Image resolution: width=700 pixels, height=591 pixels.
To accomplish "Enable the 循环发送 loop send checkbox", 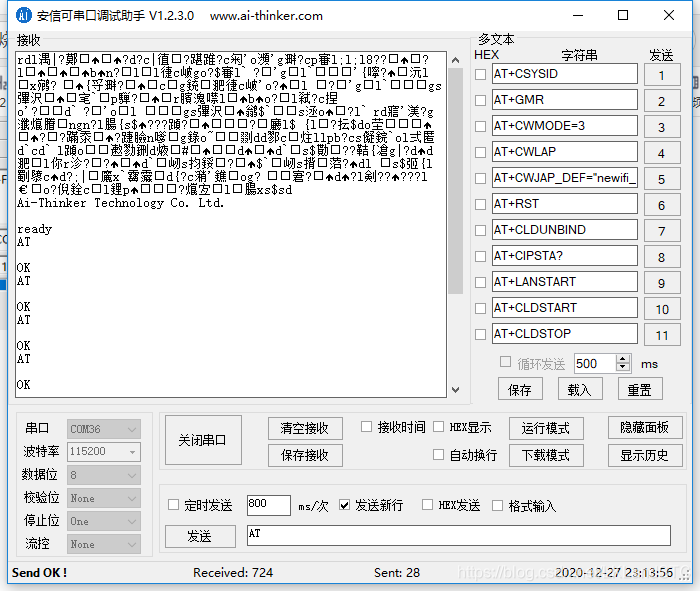I will tap(505, 362).
